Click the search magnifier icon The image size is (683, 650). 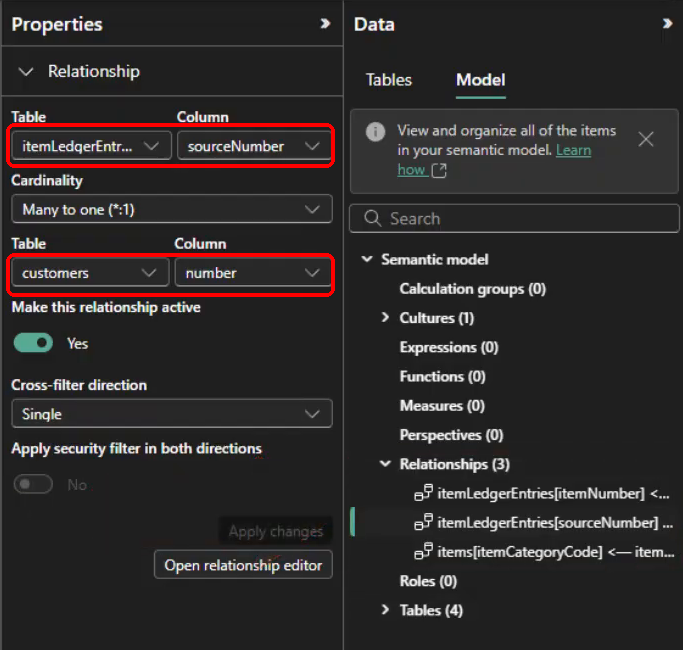372,218
